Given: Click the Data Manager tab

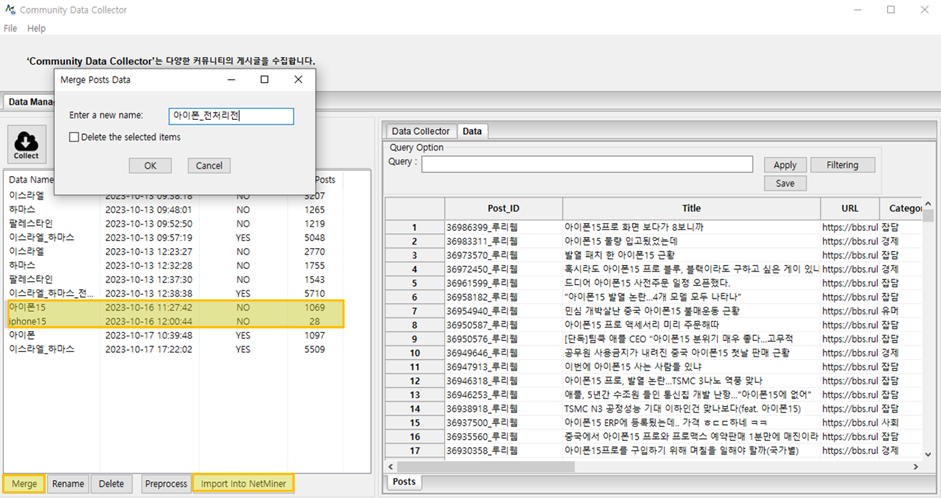Looking at the screenshot, I should (30, 102).
